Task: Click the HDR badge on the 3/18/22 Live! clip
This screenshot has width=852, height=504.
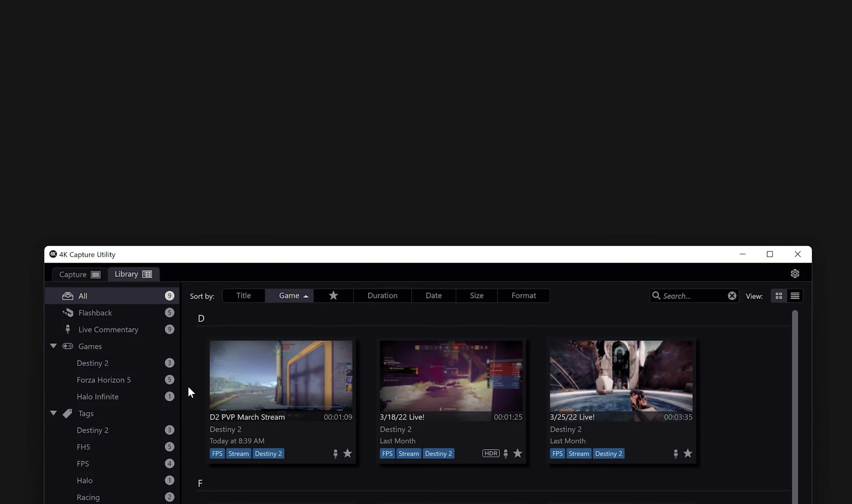Action: 491,453
